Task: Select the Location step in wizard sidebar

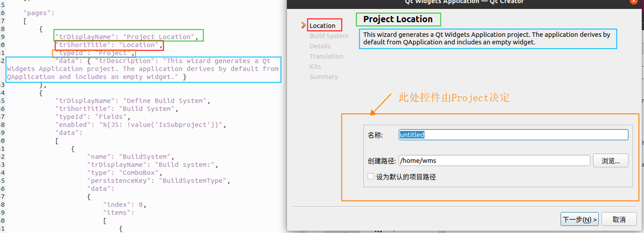Action: [x=322, y=25]
